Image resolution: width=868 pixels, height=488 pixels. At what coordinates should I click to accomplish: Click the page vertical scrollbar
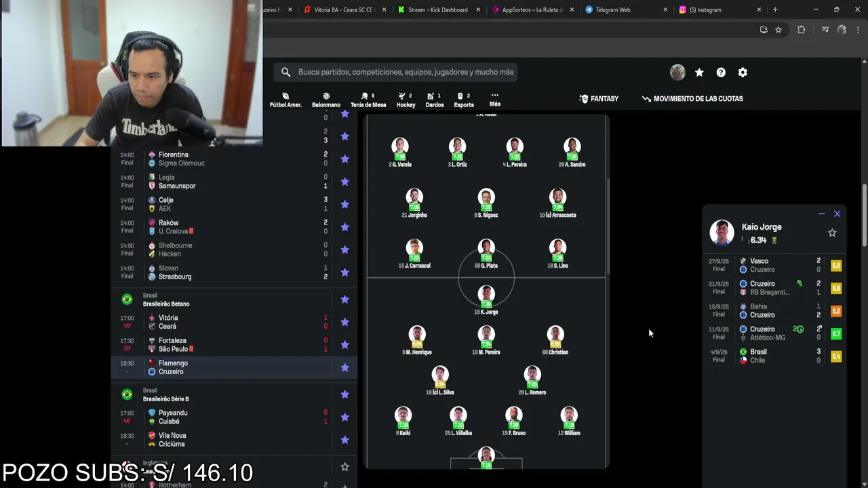coord(865,216)
